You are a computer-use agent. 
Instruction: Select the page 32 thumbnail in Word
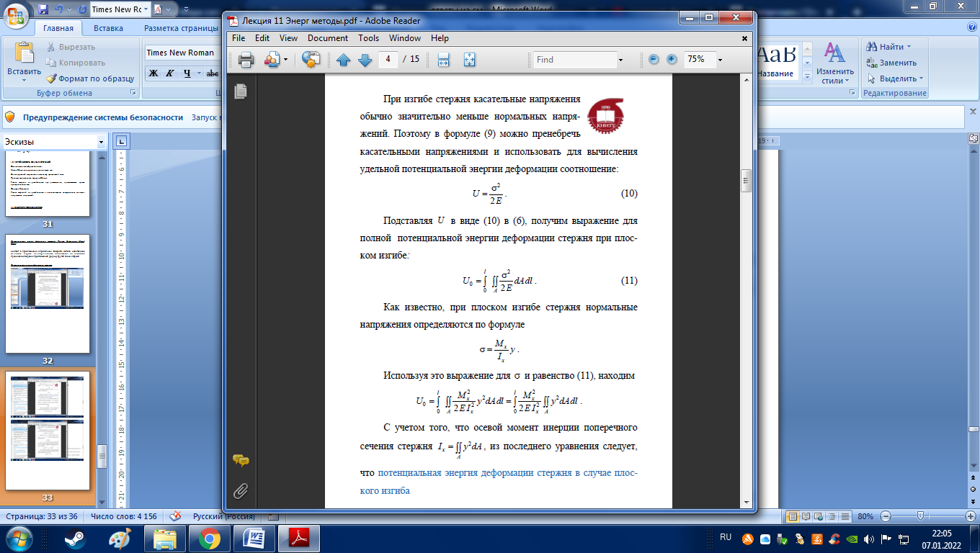[x=48, y=293]
